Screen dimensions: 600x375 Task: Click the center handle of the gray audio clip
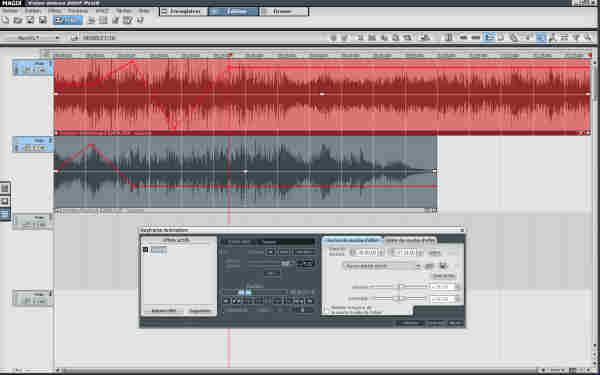click(x=245, y=172)
